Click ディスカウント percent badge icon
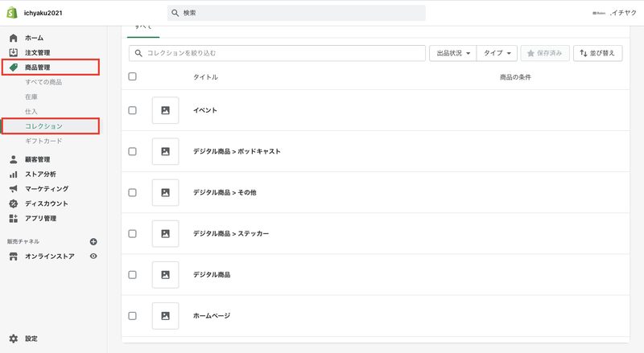 14,203
